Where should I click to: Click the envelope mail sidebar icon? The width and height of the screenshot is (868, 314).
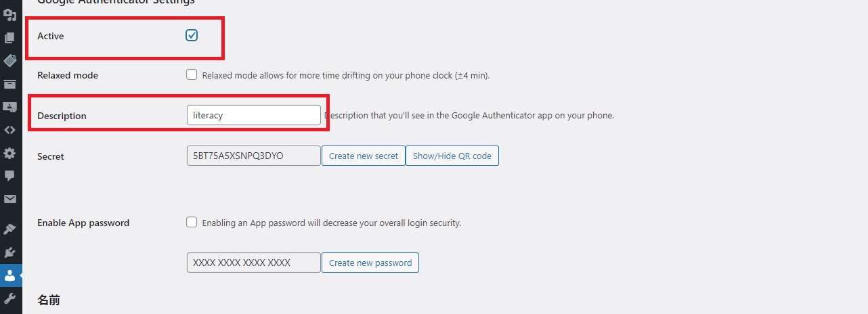9,199
